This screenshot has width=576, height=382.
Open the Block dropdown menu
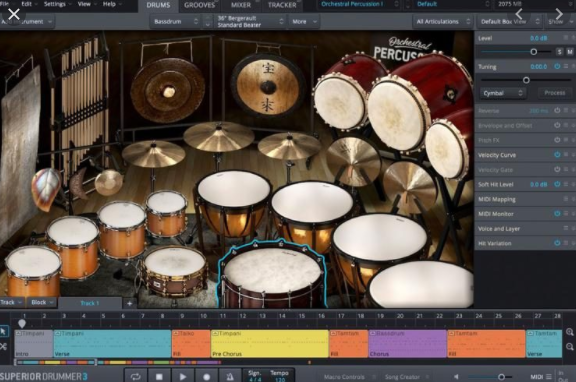click(x=42, y=303)
